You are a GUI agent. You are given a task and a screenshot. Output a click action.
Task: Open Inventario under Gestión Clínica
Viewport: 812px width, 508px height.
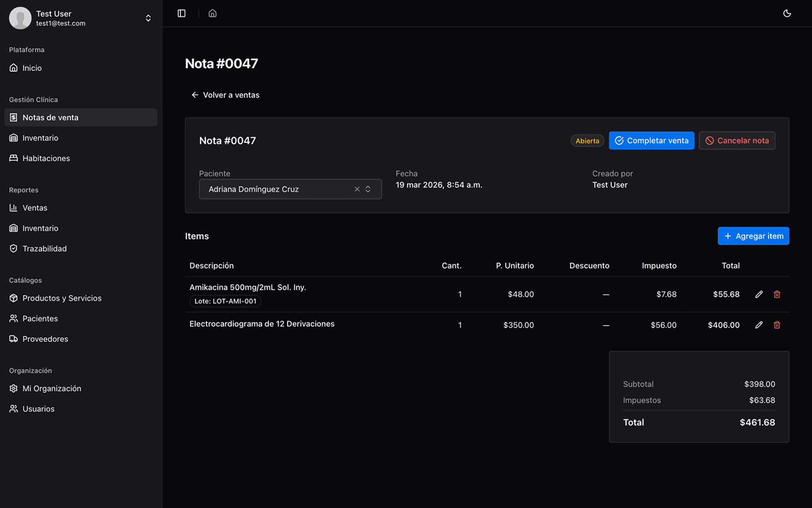click(x=41, y=138)
